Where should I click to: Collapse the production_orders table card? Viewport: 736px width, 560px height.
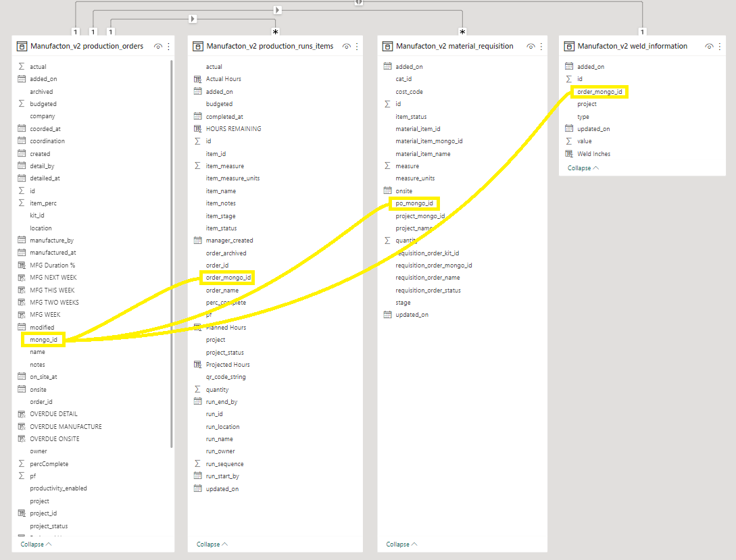tap(36, 544)
